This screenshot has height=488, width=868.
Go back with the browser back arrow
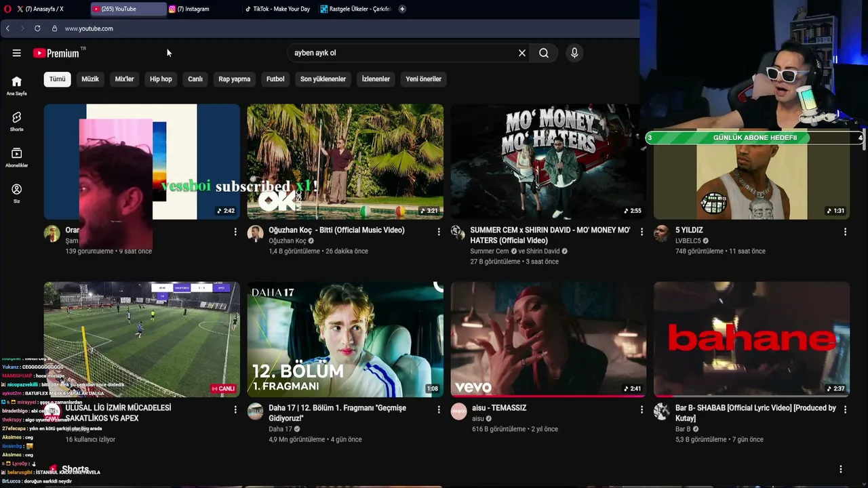(7, 28)
